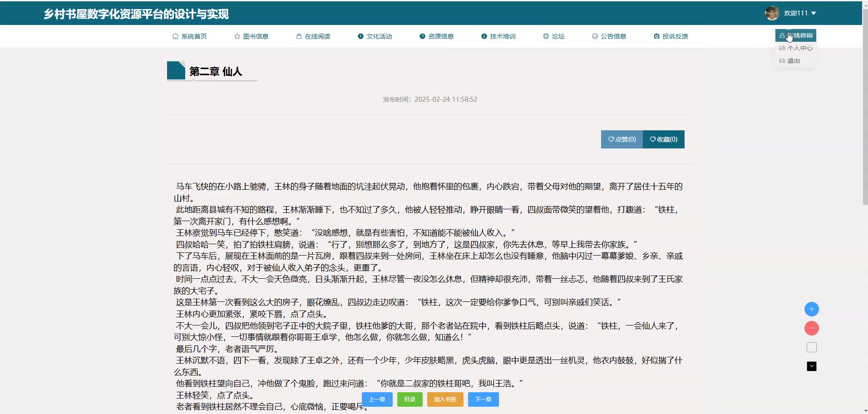Click the line starting 这是王林第一次看到这么大的房子
Viewport: 868px width, 414px height.
coord(399,302)
